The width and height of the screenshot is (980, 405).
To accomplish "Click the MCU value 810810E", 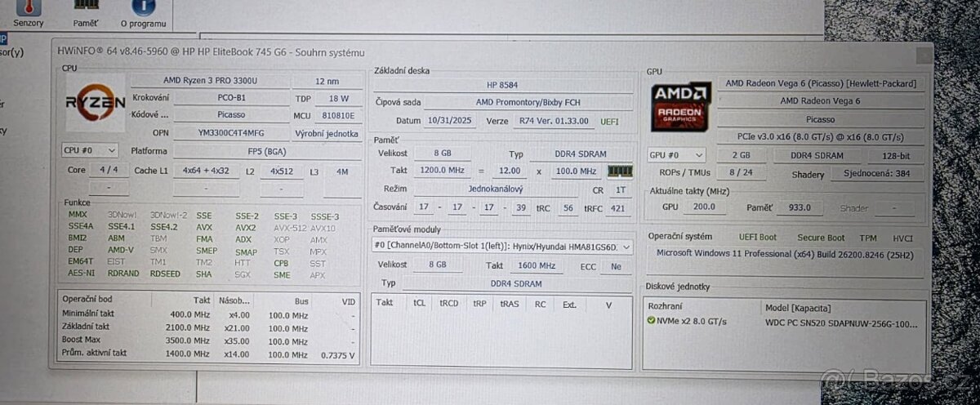I will tap(338, 116).
